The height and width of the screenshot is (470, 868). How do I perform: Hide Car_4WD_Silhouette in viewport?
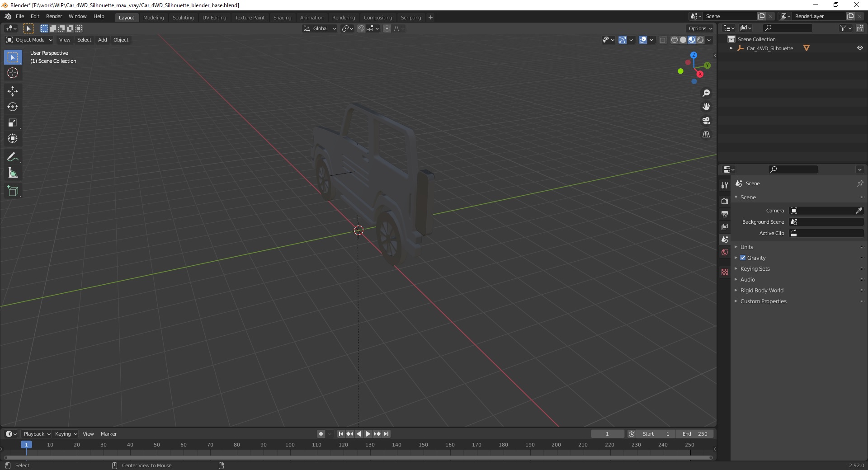click(860, 48)
